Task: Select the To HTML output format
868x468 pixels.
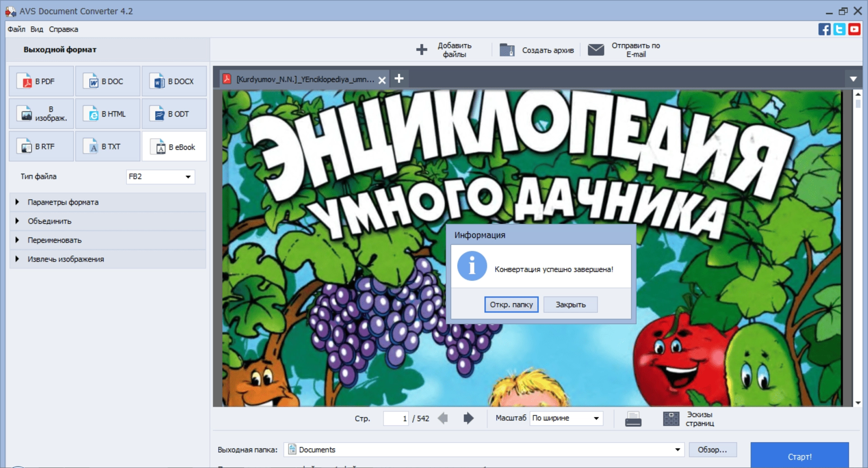Action: (108, 114)
